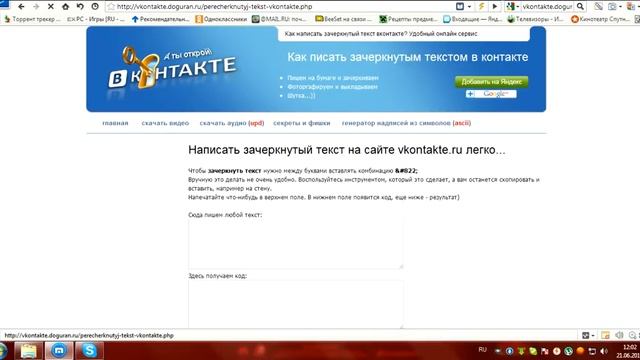Click the Добавить на Яндекс button

[x=491, y=82]
